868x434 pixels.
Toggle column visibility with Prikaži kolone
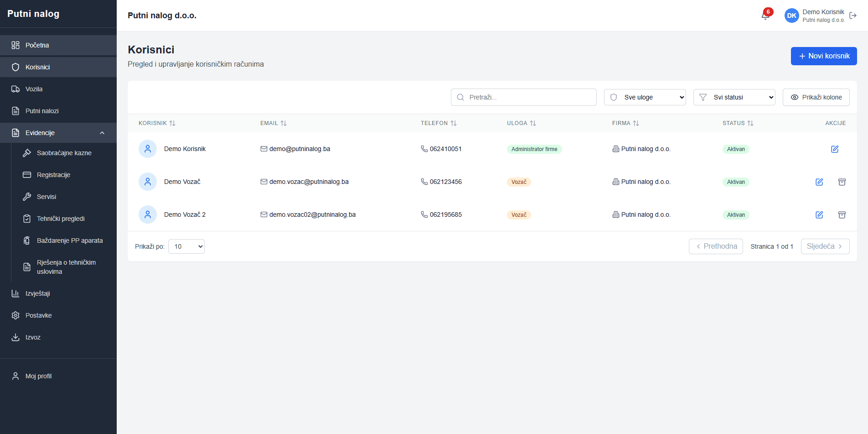point(816,97)
